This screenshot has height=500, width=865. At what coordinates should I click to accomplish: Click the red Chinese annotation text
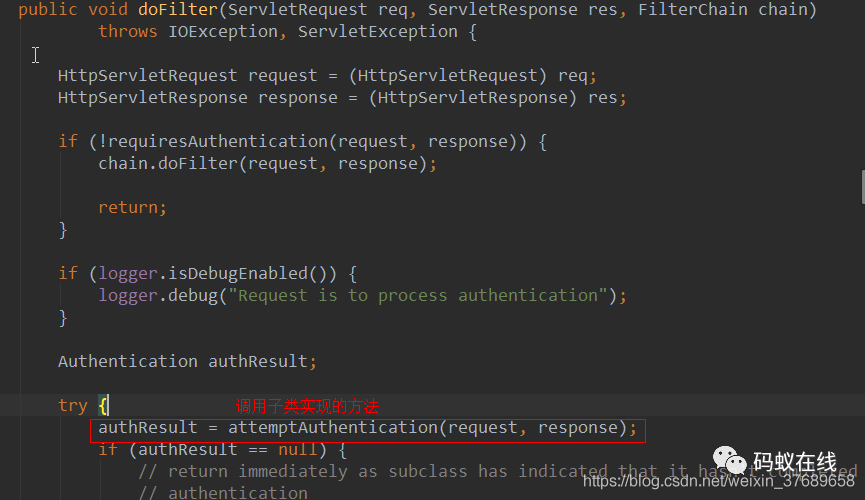[307, 406]
